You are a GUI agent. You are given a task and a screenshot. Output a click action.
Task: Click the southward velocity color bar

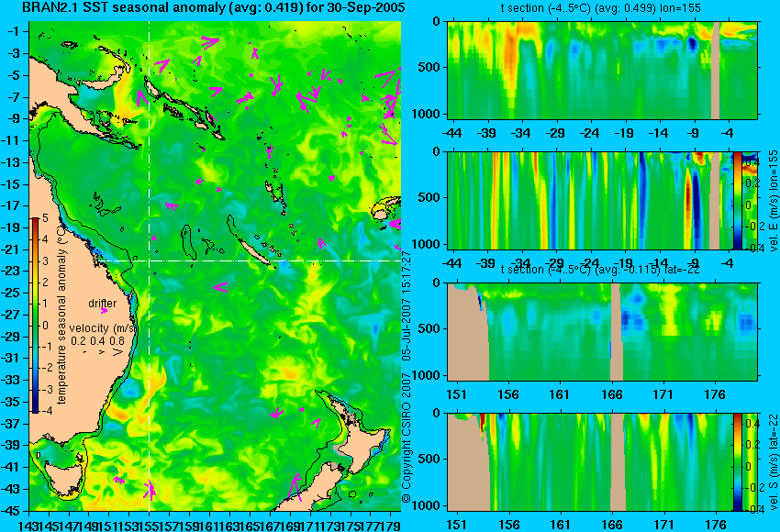[x=737, y=462]
